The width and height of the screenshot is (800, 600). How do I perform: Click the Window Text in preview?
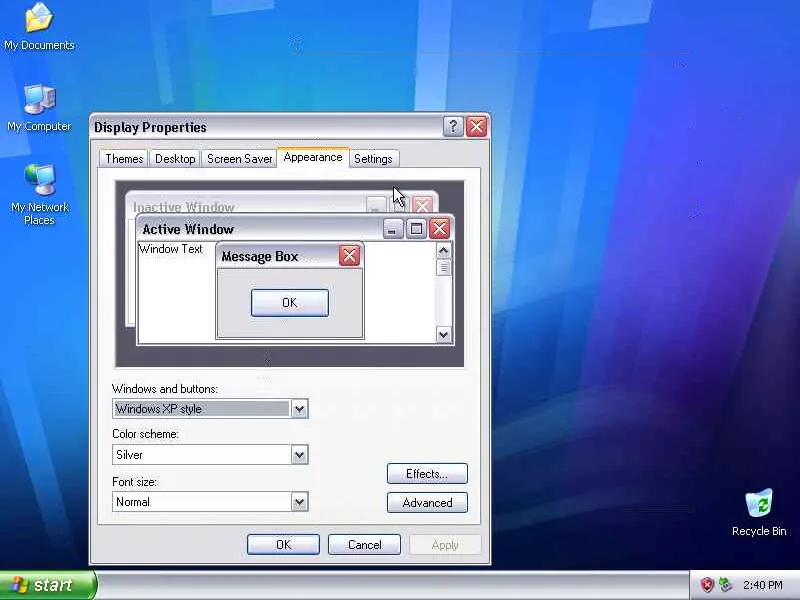point(171,249)
